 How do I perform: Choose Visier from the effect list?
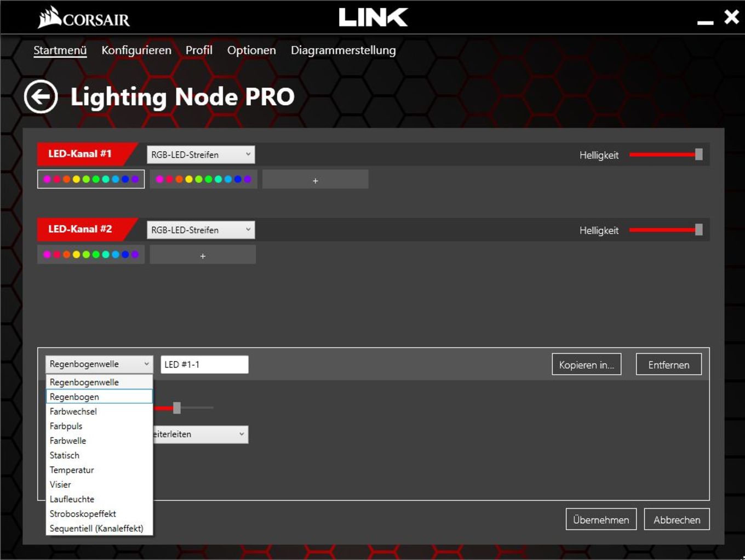[99, 484]
